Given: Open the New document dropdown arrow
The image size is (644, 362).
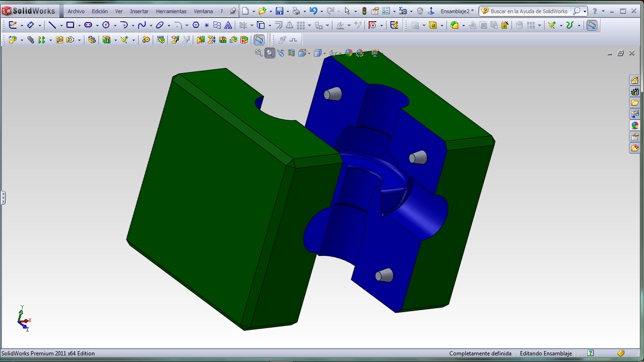Looking at the screenshot, I should [254, 11].
